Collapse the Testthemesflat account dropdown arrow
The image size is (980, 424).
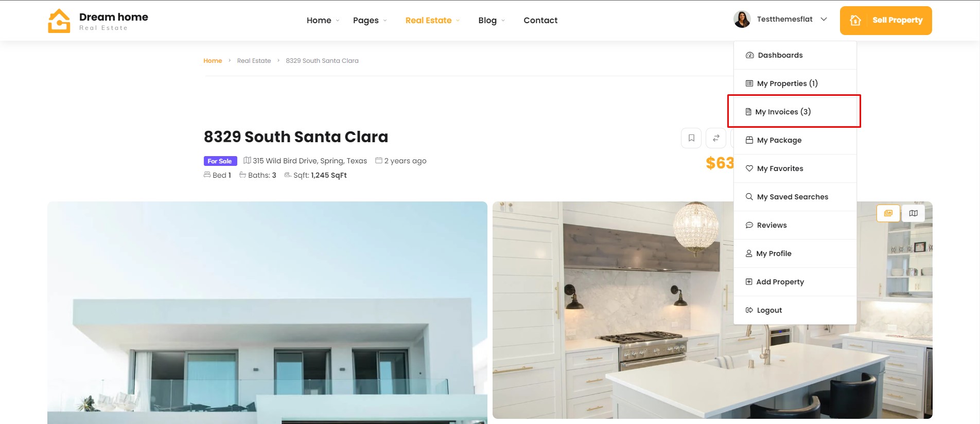tap(824, 20)
